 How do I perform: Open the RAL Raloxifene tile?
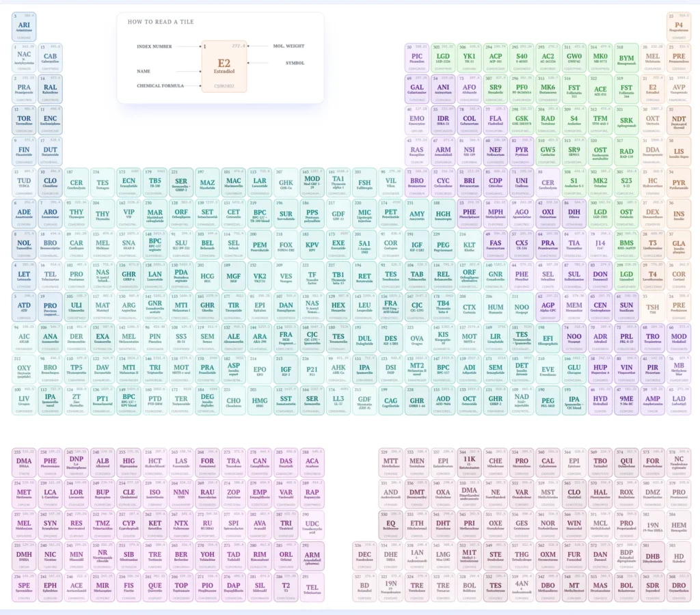coord(50,90)
